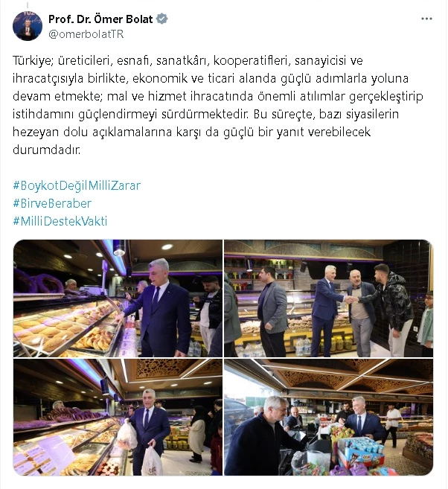Click the Prof. Dr. Ömer Bolat display name

point(100,19)
